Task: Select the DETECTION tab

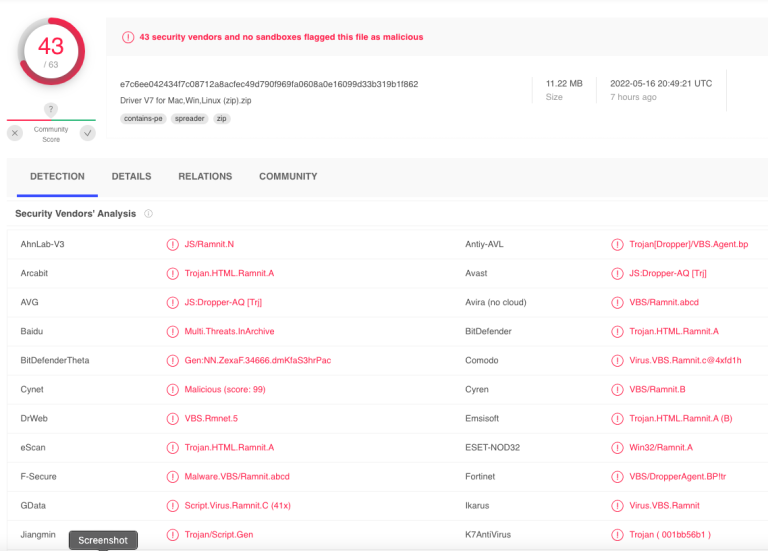Action: [57, 176]
